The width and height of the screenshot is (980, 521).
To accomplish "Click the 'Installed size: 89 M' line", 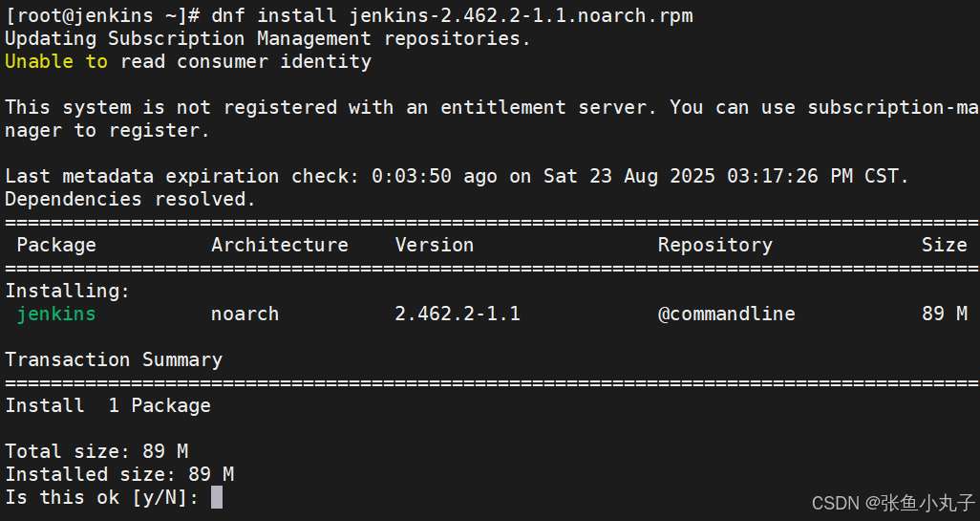I will [119, 474].
